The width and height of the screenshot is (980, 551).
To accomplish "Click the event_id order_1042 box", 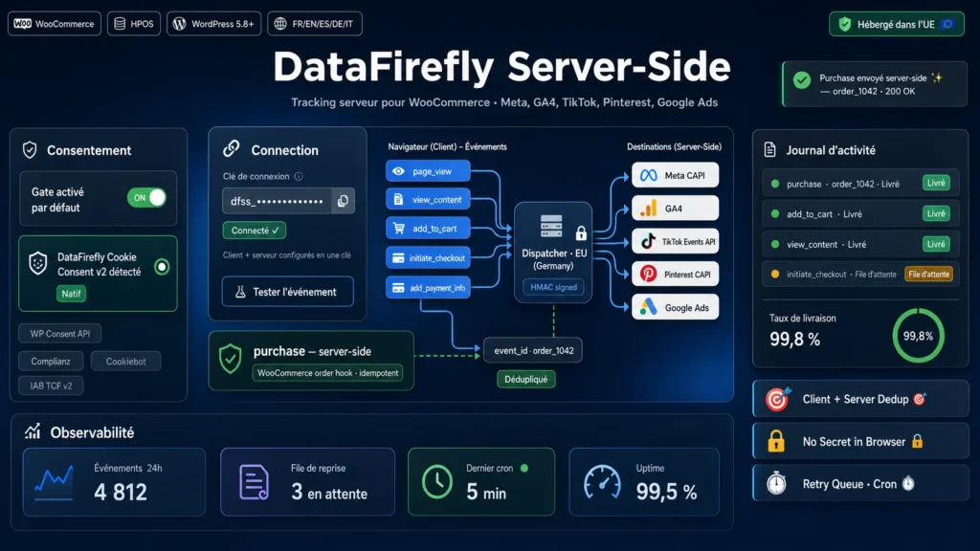I will 533,350.
